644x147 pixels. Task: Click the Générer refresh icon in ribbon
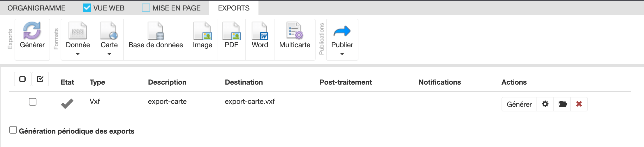32,31
